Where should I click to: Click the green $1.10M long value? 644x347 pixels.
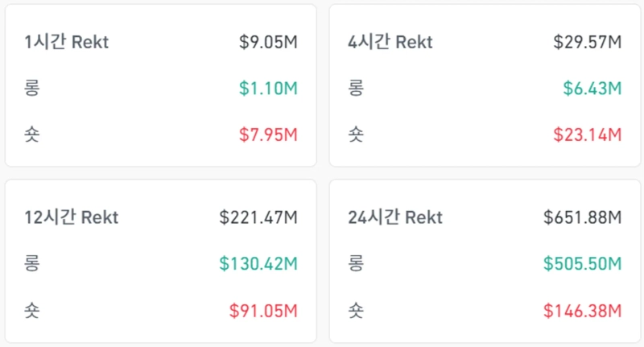tap(268, 88)
